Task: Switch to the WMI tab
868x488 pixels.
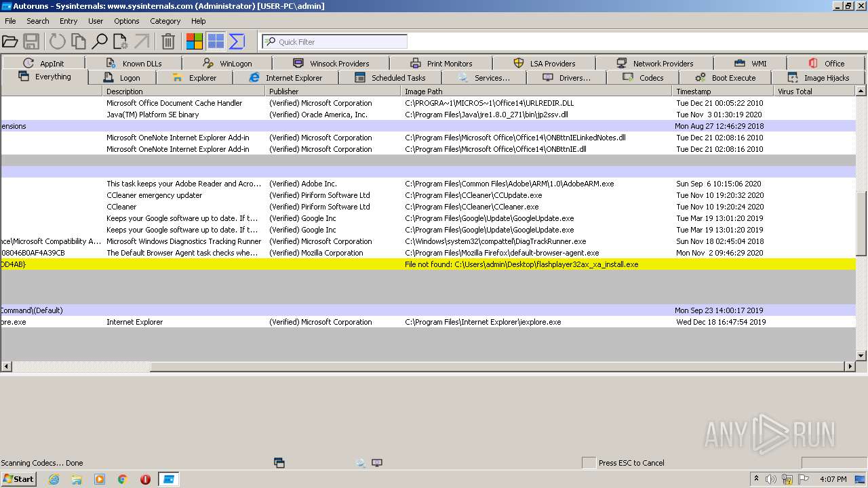Action: point(751,63)
